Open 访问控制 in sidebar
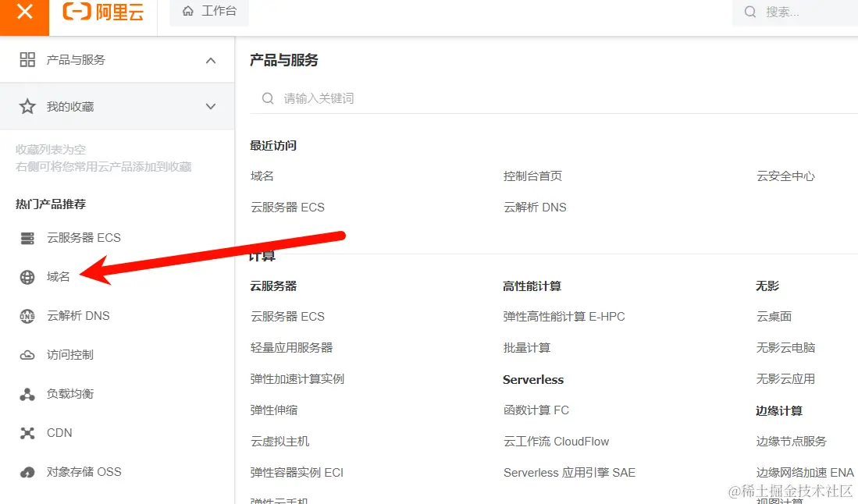Viewport: 858px width, 504px height. point(70,355)
